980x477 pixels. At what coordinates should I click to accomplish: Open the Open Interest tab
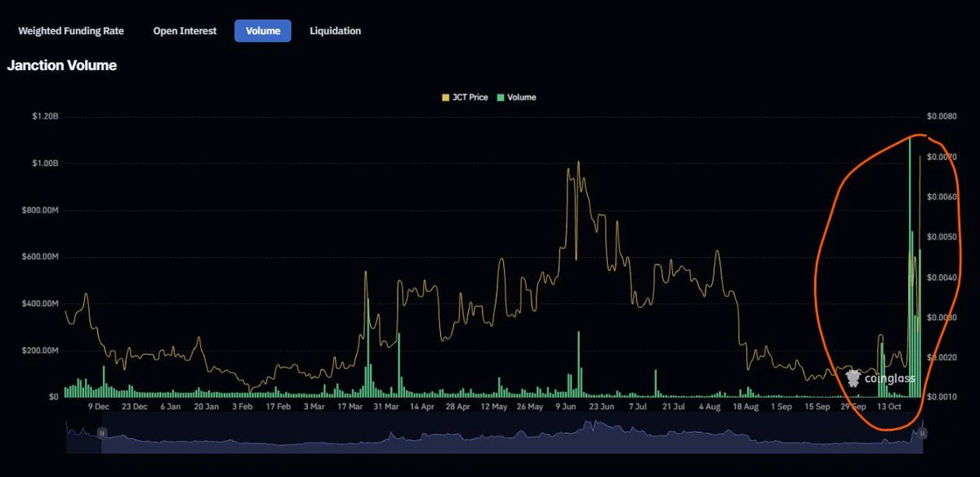click(x=185, y=31)
